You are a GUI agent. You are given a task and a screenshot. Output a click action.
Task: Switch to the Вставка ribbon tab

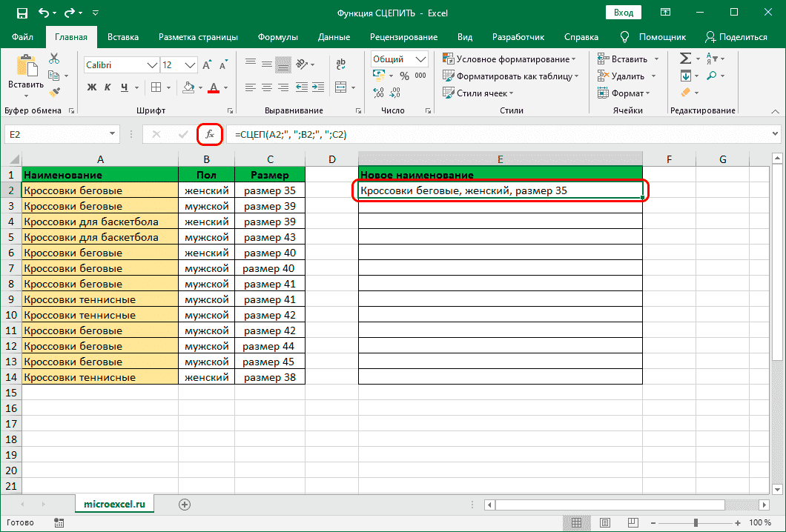[123, 37]
